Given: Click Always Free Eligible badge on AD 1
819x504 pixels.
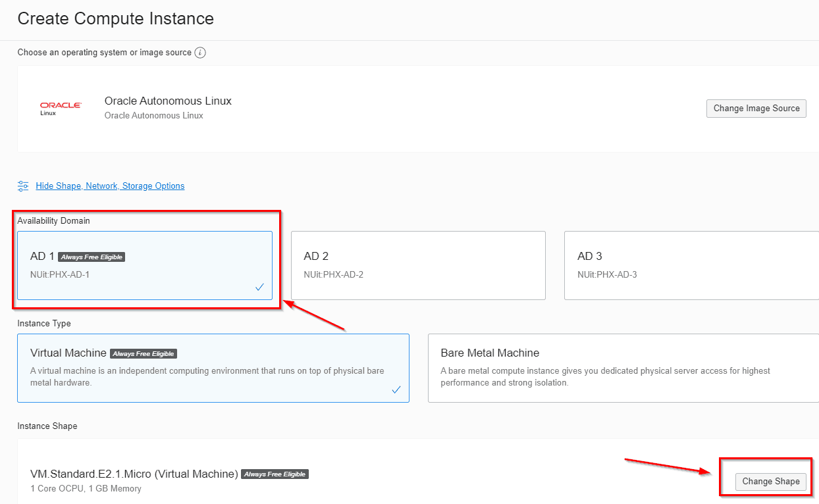Looking at the screenshot, I should (92, 257).
